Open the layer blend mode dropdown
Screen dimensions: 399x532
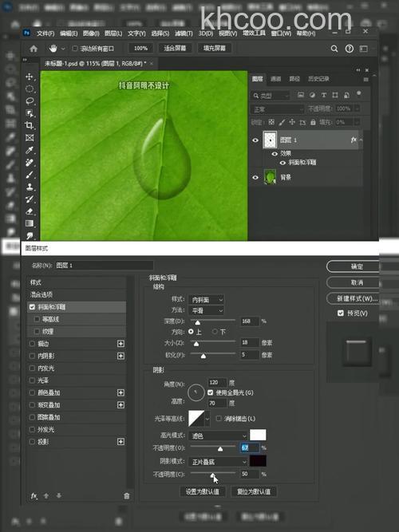(x=277, y=109)
